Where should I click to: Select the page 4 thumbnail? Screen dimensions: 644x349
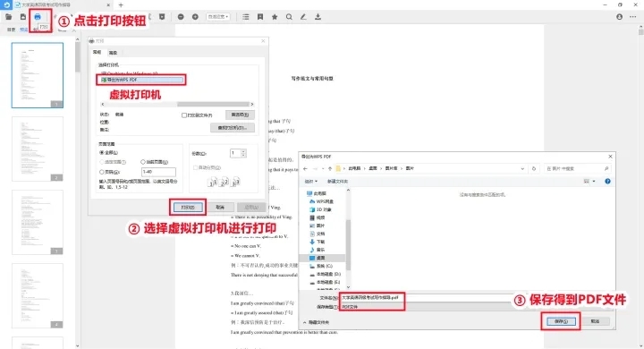(38, 296)
